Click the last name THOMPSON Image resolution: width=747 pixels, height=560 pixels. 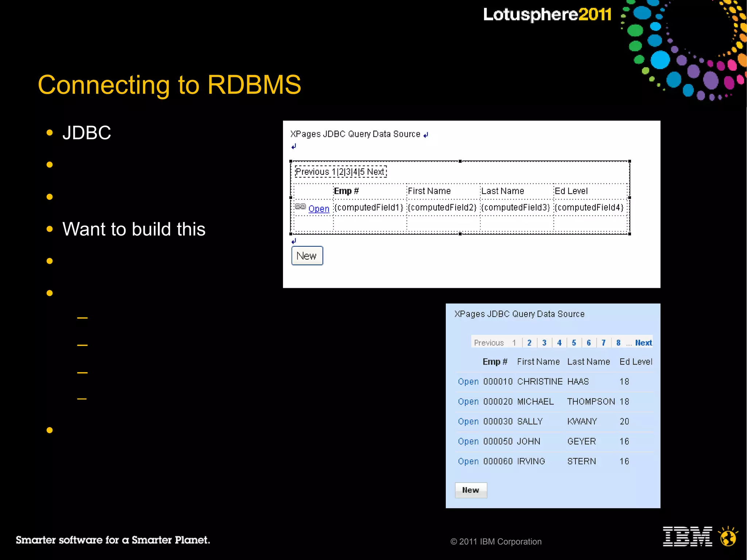591,402
